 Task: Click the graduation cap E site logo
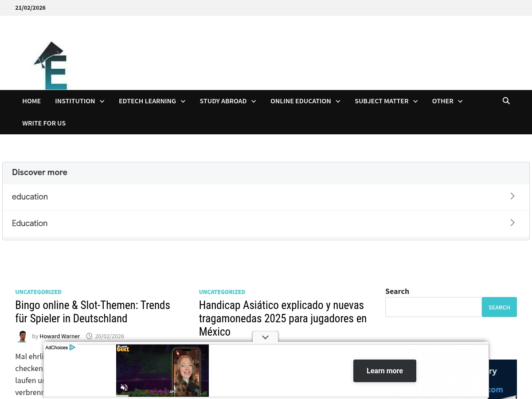pos(51,65)
